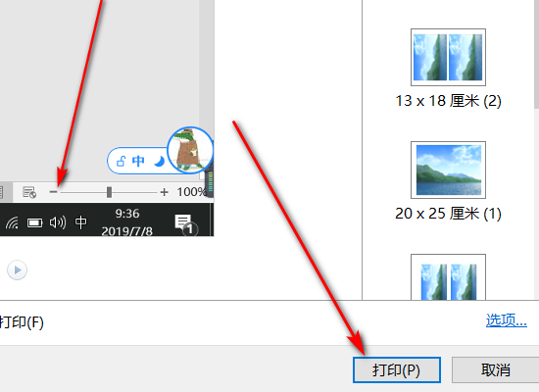Image resolution: width=539 pixels, height=392 pixels.
Task: Open the notification center icon
Action: point(185,224)
